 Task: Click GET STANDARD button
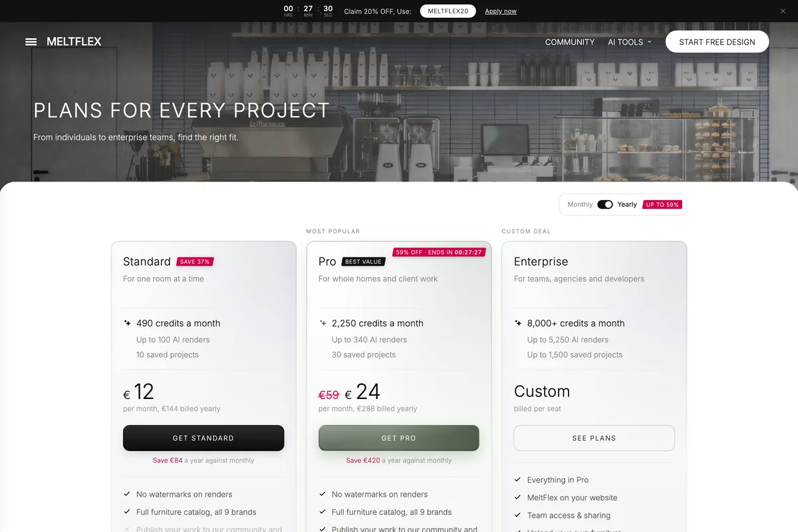click(203, 438)
